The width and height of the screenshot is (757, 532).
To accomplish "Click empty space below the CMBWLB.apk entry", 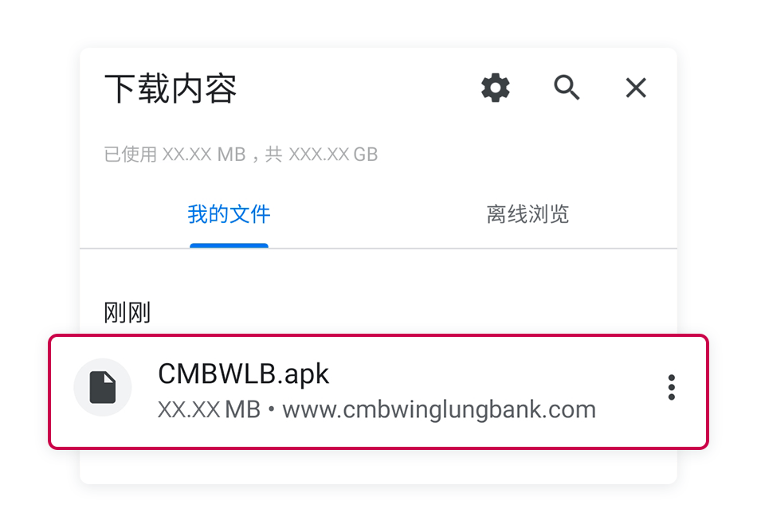I will click(x=378, y=466).
